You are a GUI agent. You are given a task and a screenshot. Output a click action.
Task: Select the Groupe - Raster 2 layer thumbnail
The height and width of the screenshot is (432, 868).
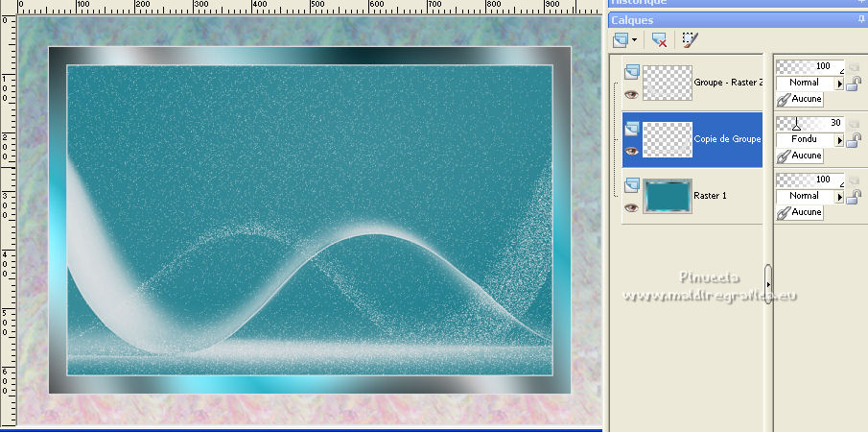click(667, 84)
